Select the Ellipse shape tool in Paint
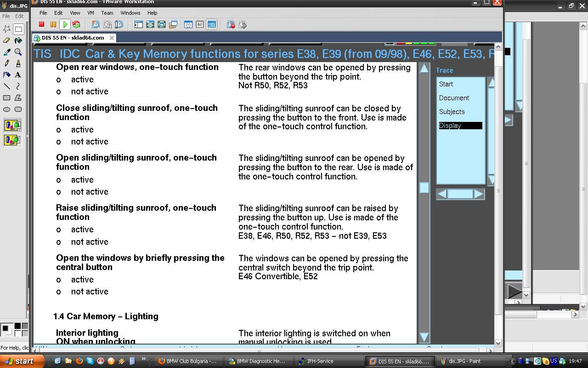588x368 pixels. pos(7,109)
